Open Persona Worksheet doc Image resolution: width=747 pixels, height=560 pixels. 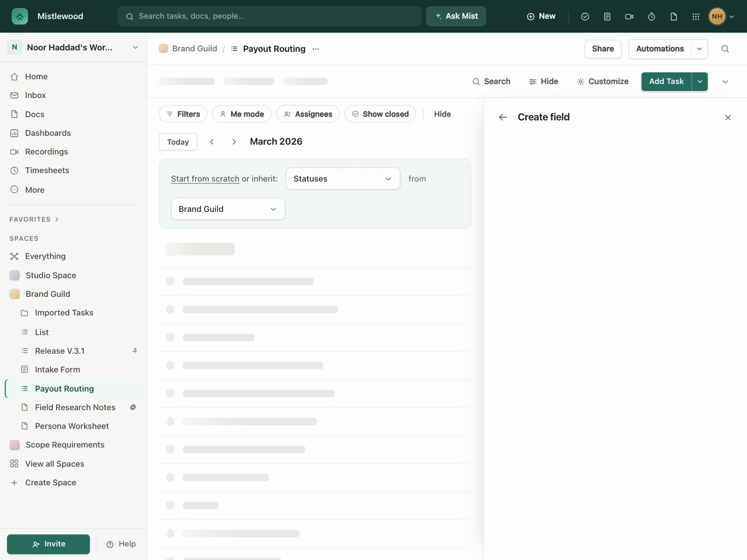(x=73, y=426)
